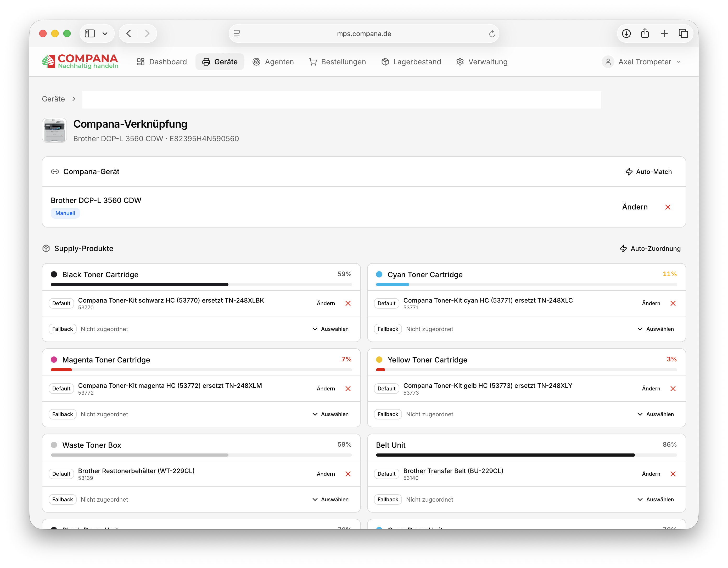Open the Agenten navigation item

pos(273,62)
